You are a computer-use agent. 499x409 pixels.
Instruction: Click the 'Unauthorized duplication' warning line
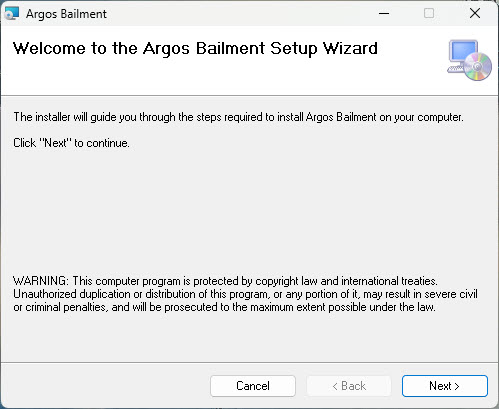coord(245,294)
